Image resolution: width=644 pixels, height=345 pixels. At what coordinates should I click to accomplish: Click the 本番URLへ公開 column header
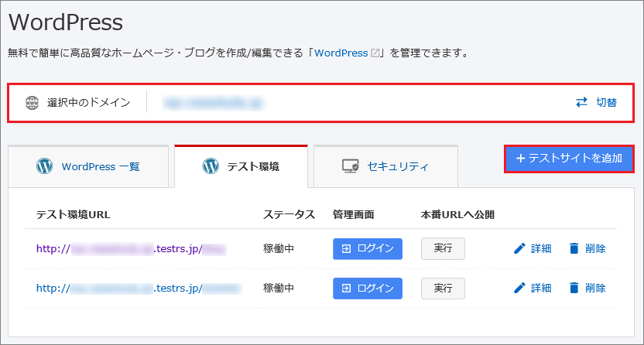(457, 214)
